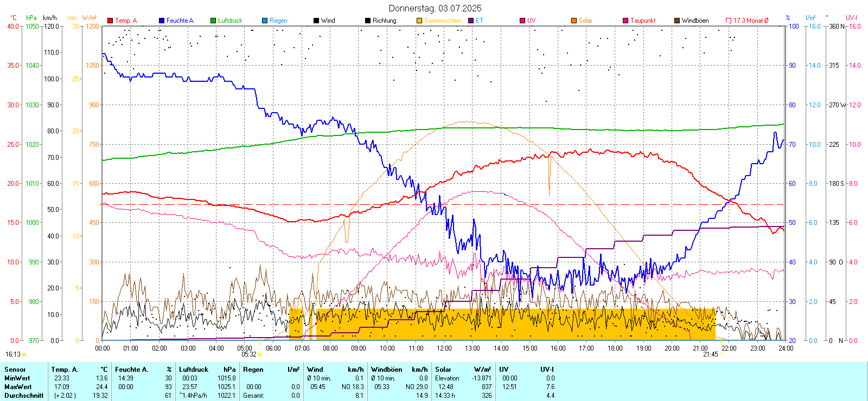The image size is (868, 401).
Task: Click the purple ET legend square
Action: click(471, 21)
